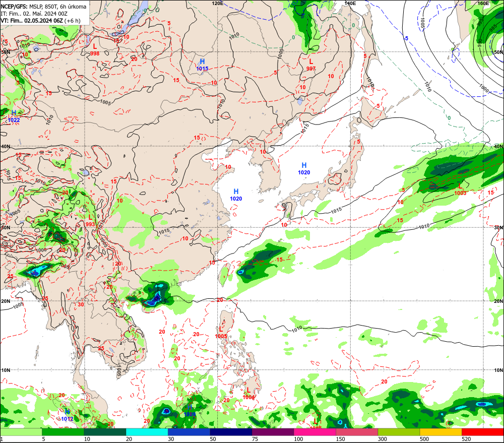Click the H 1012 high pressure centre

(x=67, y=415)
